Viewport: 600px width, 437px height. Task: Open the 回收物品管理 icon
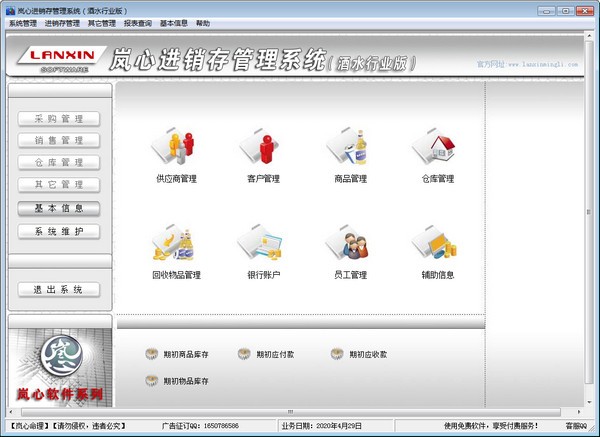[173, 243]
